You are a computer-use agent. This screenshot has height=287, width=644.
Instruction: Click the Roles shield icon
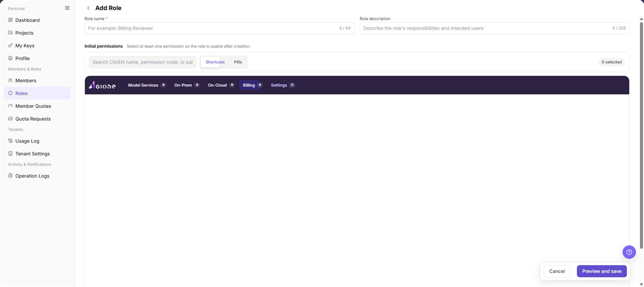(11, 93)
